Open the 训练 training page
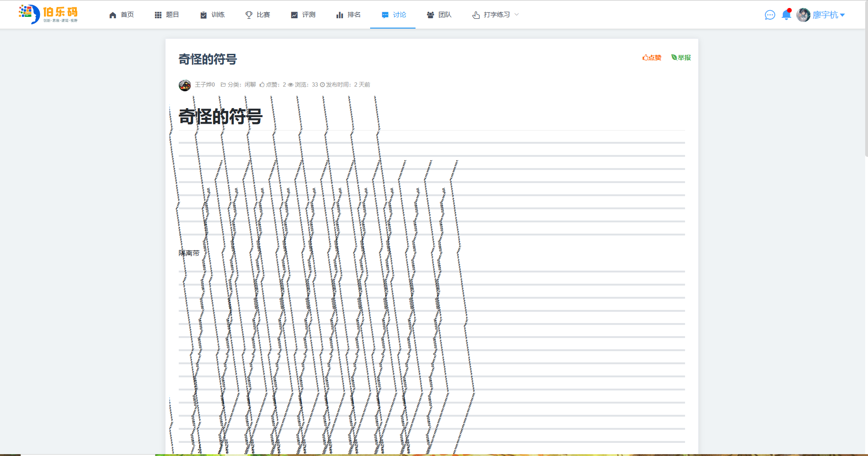The height and width of the screenshot is (456, 868). 212,15
